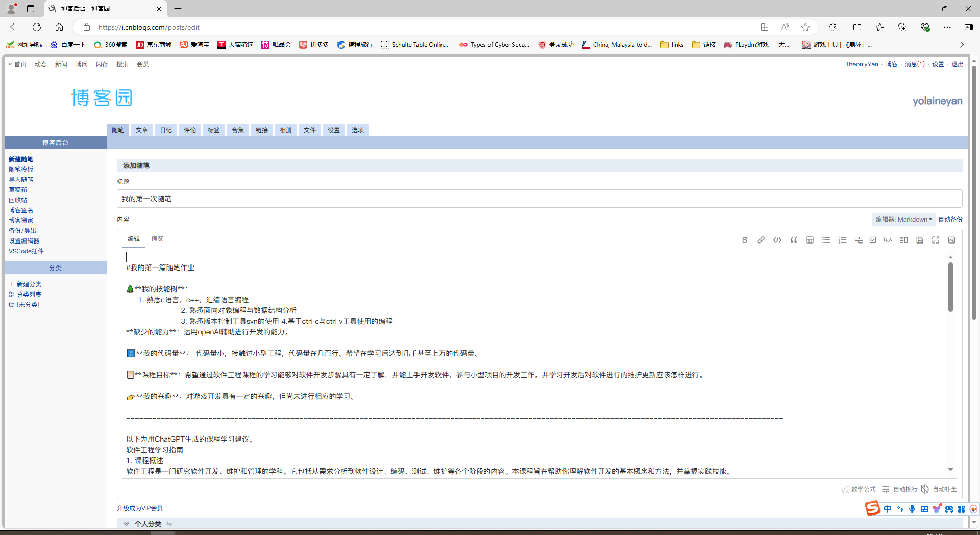This screenshot has height=535, width=980.
Task: Open the 百度一下 bookmark
Action: (68, 45)
